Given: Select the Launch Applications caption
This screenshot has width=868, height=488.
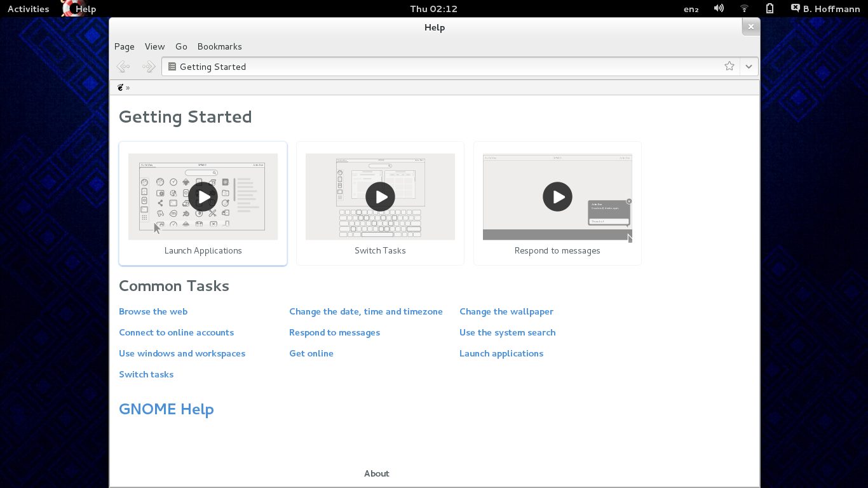Looking at the screenshot, I should click(203, 250).
